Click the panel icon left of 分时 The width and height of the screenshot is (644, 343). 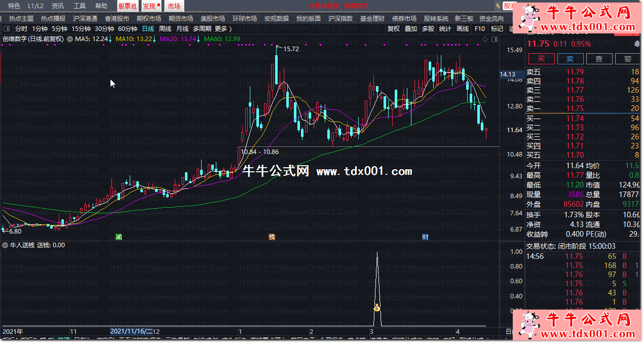tap(7, 29)
